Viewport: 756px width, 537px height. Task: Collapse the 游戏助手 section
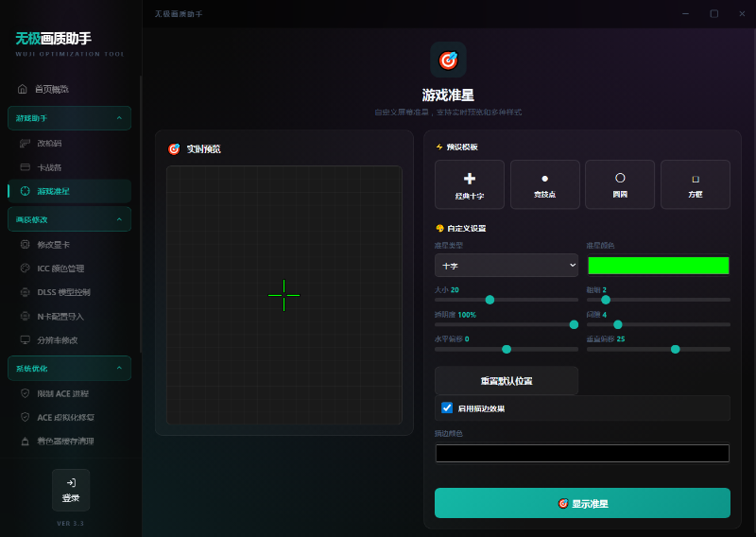tap(118, 118)
